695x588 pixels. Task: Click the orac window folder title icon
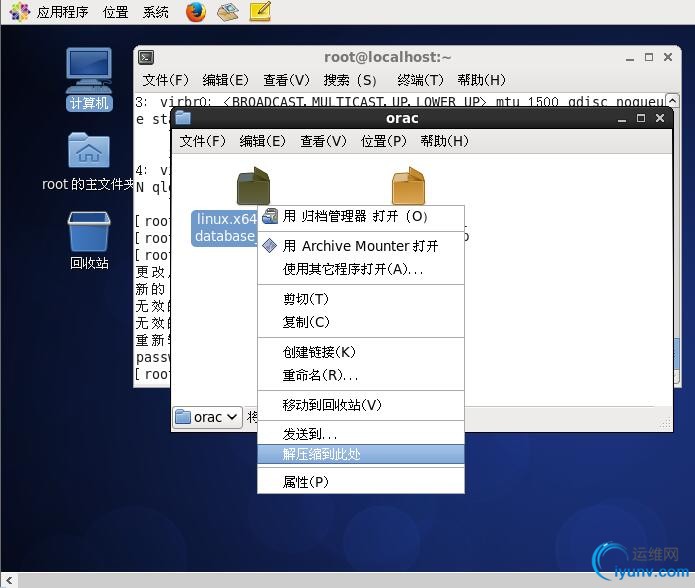tap(183, 118)
